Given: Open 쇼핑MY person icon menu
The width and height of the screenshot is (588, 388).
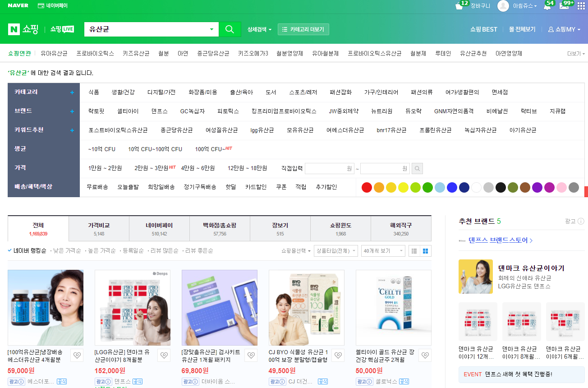Looking at the screenshot, I should pos(551,29).
